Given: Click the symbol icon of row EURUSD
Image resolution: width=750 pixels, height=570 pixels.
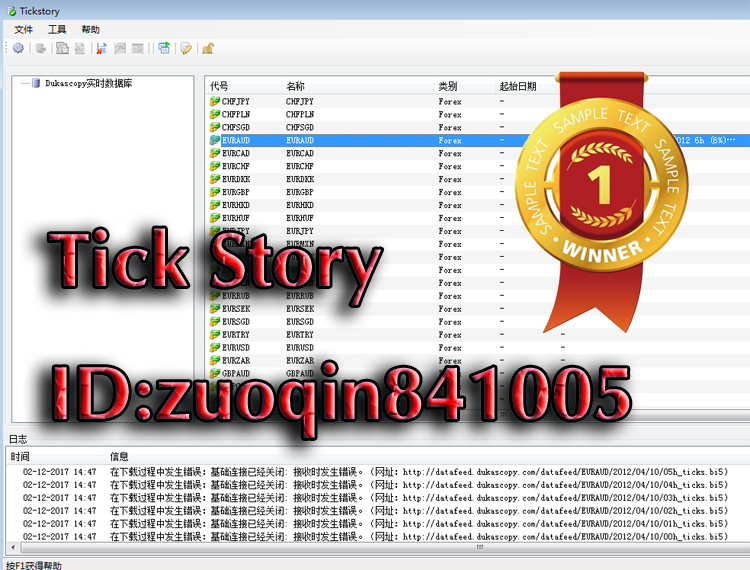Looking at the screenshot, I should [x=215, y=347].
